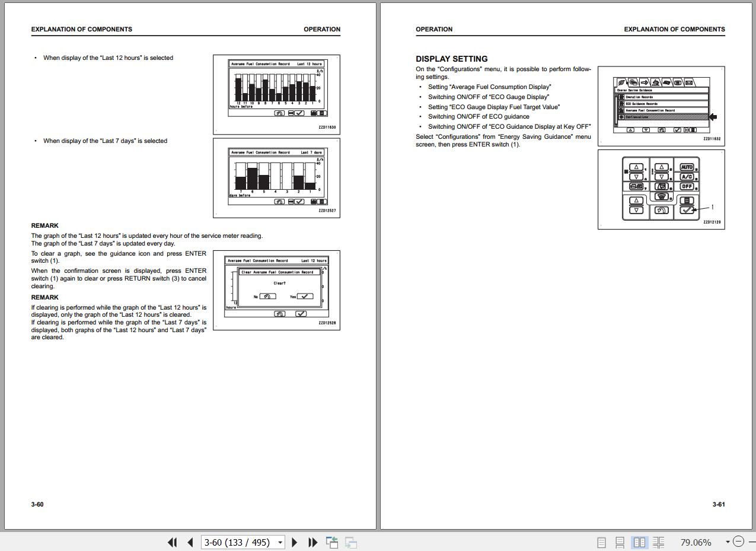Click the "Switching ON/OFF of ECO guidance" bullet
This screenshot has width=756, height=551.
pyautogui.click(x=479, y=117)
